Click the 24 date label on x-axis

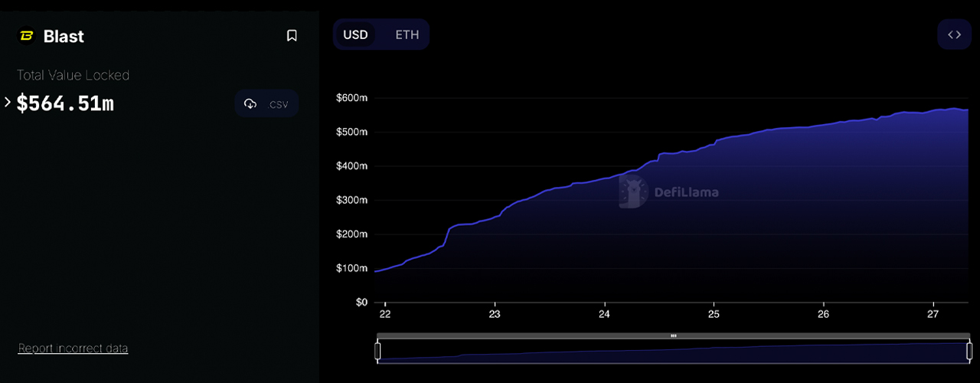tap(604, 314)
